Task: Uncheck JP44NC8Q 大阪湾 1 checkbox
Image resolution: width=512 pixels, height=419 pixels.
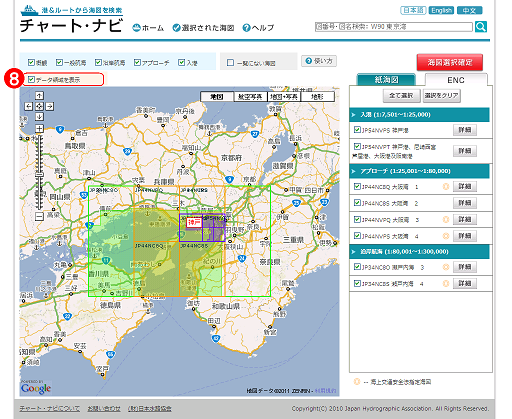Action: pyautogui.click(x=357, y=186)
